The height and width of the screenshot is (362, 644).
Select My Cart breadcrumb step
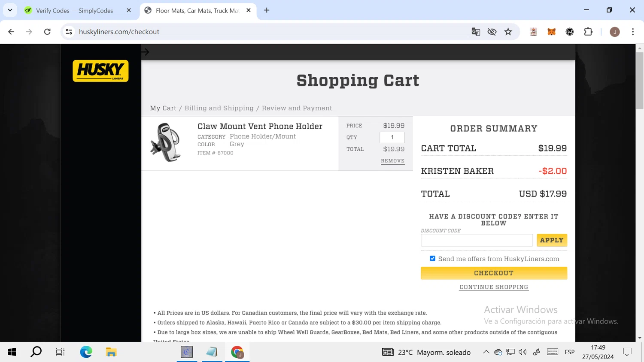163,108
